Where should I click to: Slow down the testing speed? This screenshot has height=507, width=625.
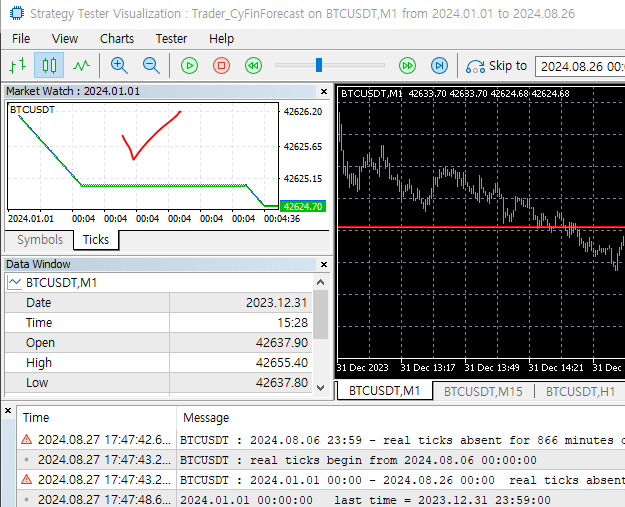coord(253,65)
